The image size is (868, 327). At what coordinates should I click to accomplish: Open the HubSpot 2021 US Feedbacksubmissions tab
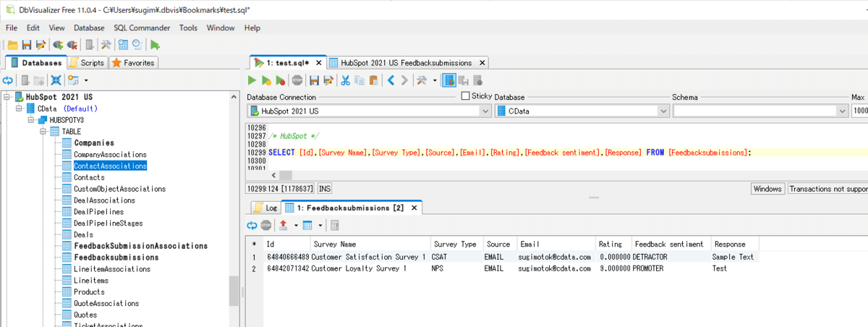[407, 63]
